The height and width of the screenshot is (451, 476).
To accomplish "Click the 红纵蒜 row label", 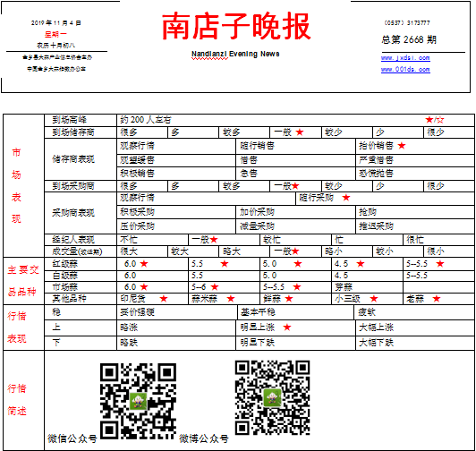I will [65, 264].
